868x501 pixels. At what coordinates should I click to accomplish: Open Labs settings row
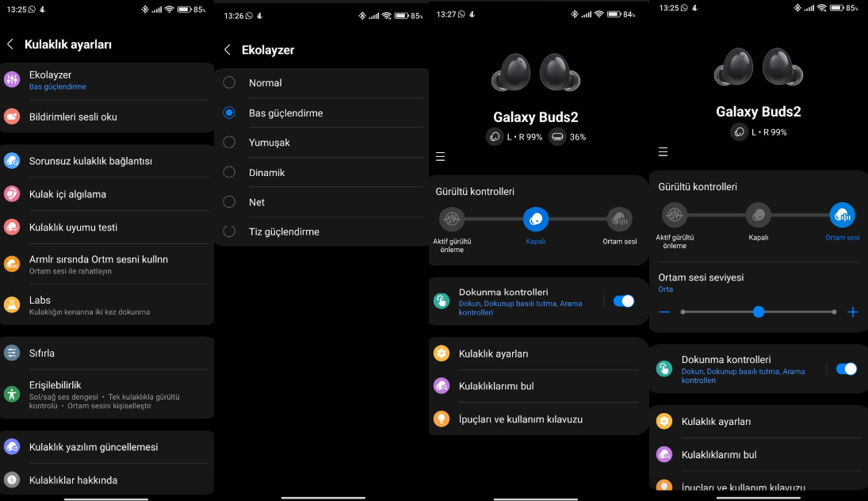pos(107,305)
